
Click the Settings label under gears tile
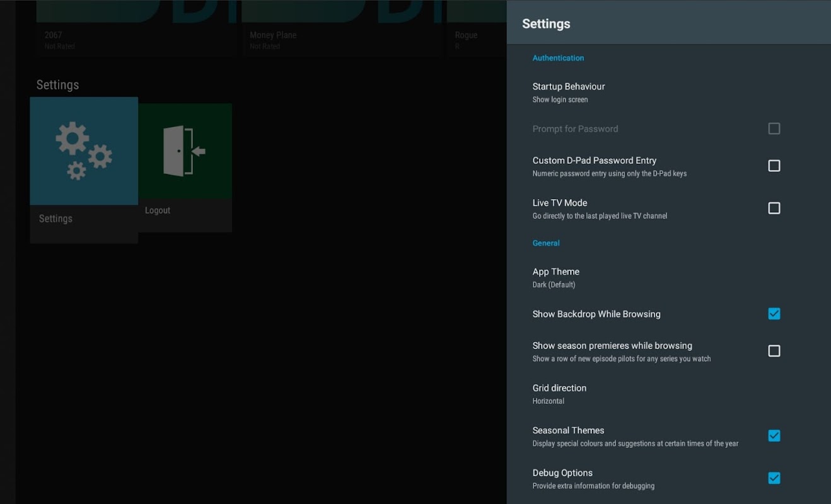(x=55, y=219)
